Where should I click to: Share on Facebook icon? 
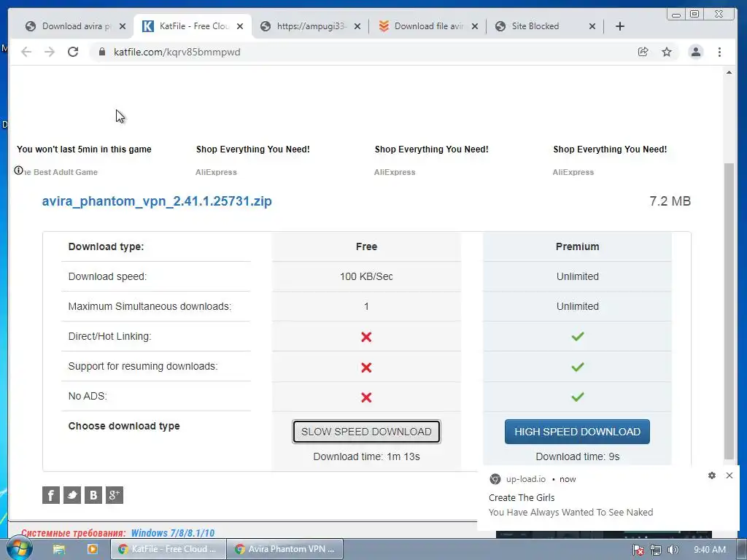(51, 495)
